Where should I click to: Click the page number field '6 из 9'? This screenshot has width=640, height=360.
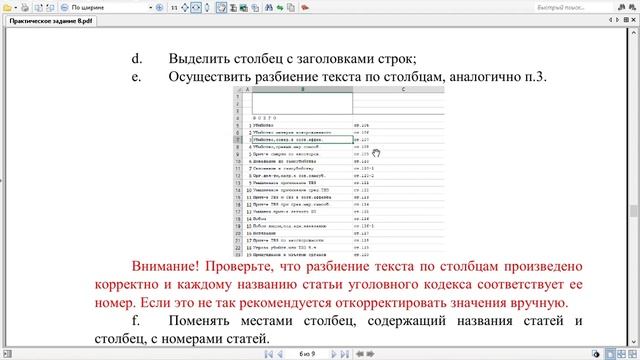point(307,354)
